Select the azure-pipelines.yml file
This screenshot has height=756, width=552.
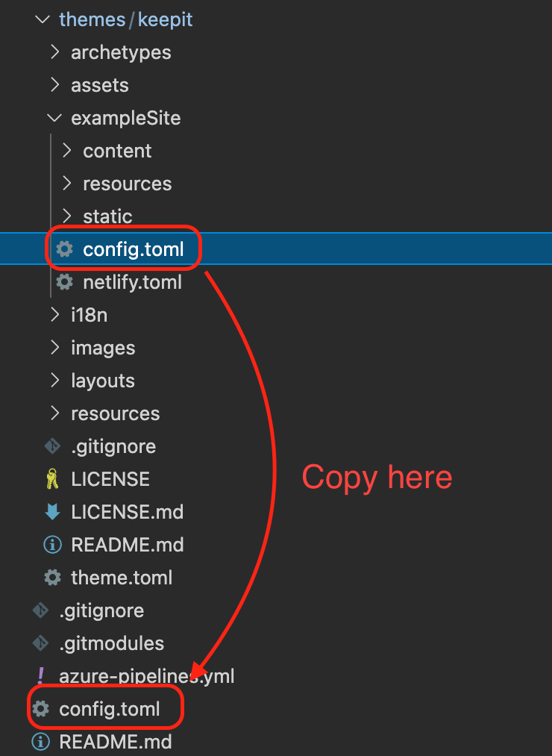point(146,675)
